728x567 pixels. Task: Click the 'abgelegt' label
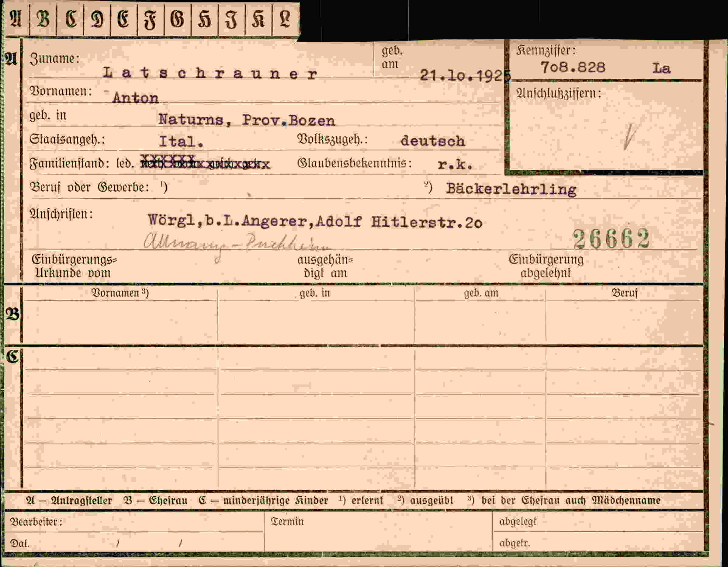[518, 522]
